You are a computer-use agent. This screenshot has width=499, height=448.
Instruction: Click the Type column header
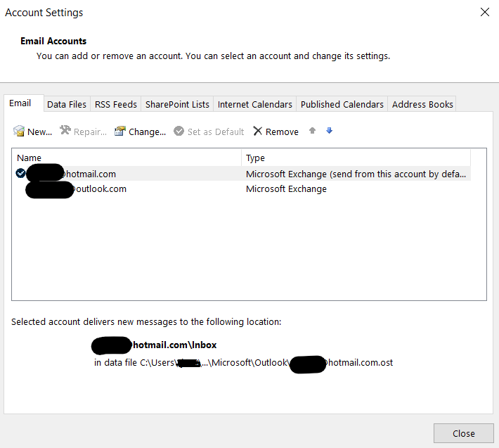click(356, 158)
